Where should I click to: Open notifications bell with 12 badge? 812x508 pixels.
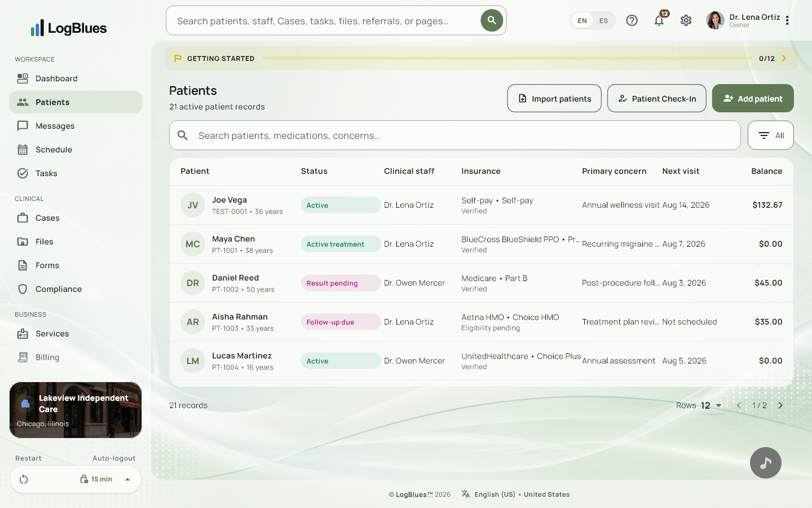coord(659,20)
